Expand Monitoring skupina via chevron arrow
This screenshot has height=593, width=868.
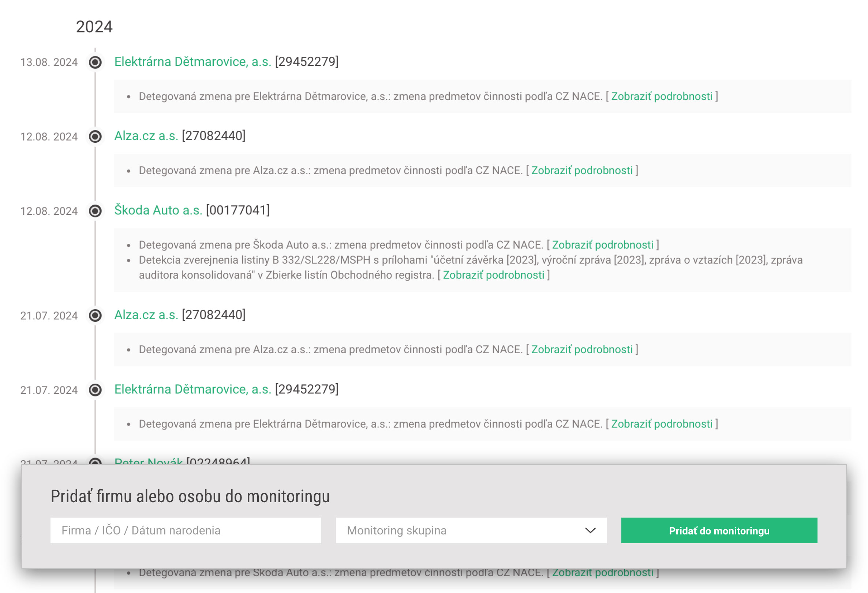[x=590, y=530]
